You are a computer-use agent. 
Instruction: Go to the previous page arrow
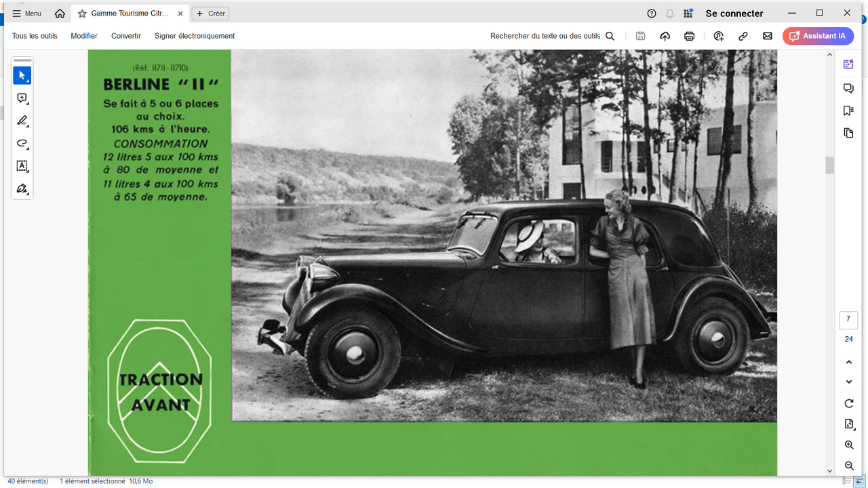click(849, 363)
